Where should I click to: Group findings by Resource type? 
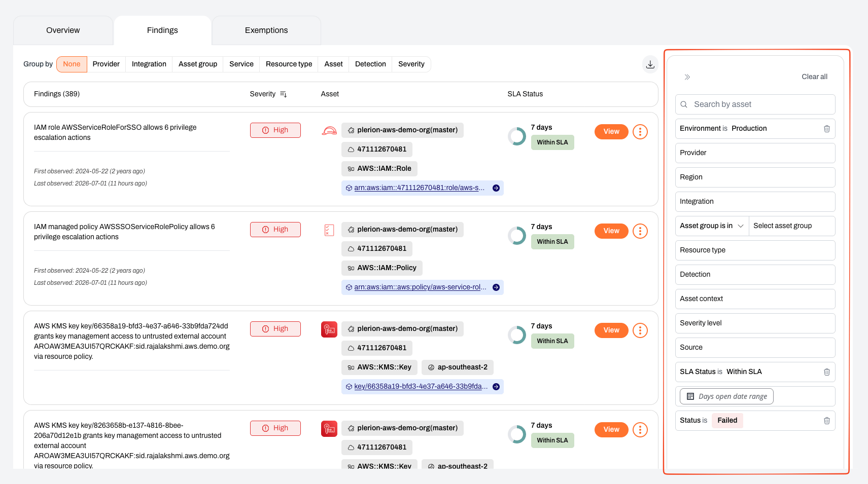tap(289, 64)
